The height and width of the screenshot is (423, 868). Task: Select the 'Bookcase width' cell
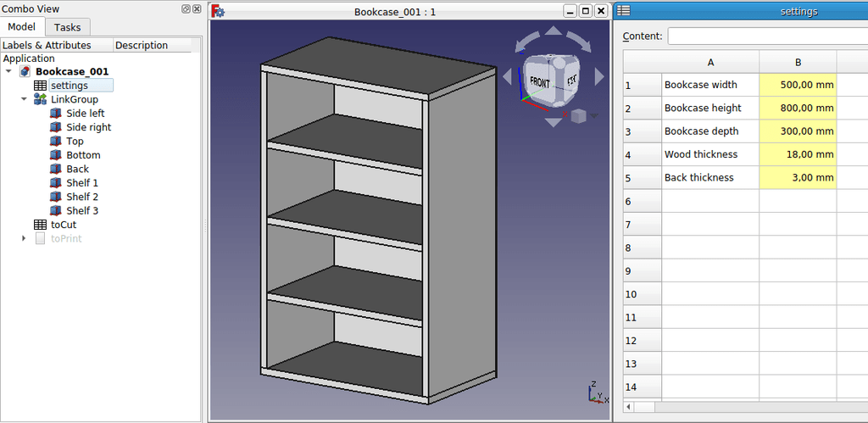coord(710,86)
